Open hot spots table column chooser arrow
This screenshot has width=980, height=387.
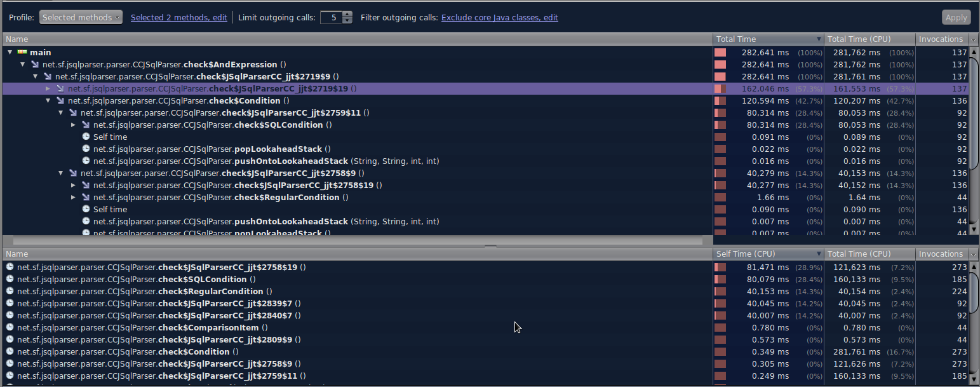click(974, 254)
